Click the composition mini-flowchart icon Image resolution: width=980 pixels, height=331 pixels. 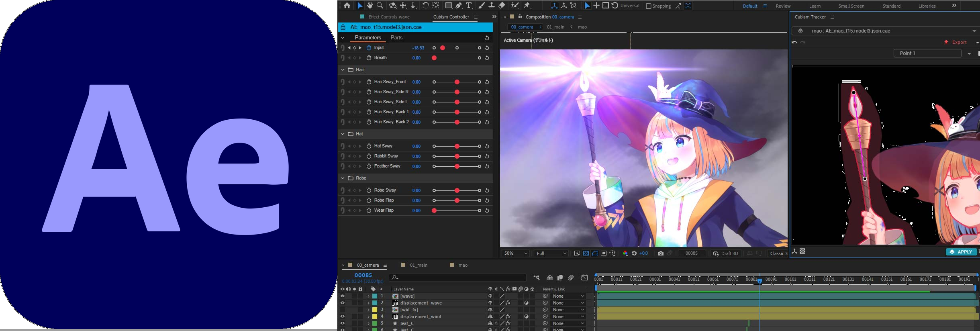tap(536, 278)
